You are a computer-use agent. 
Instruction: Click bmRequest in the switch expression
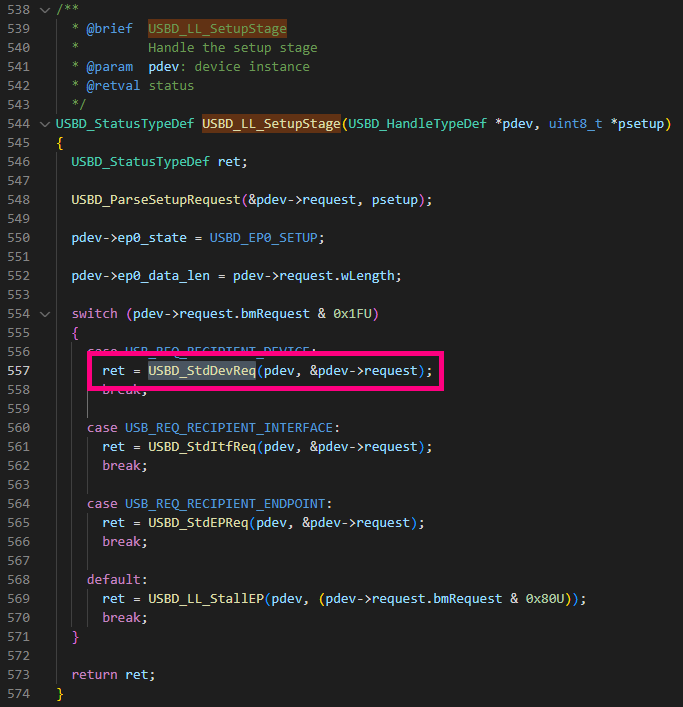(275, 314)
